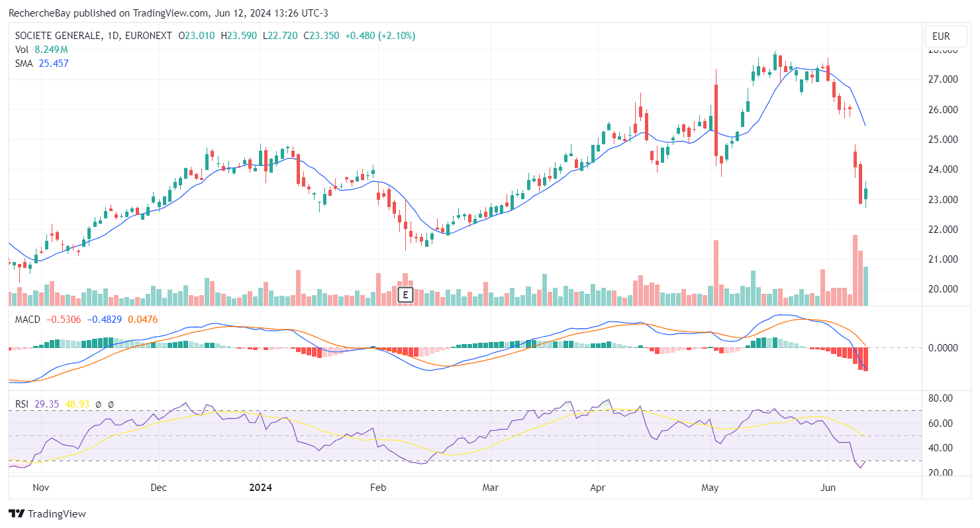Click 60.00 on the RSI axis

(x=941, y=423)
